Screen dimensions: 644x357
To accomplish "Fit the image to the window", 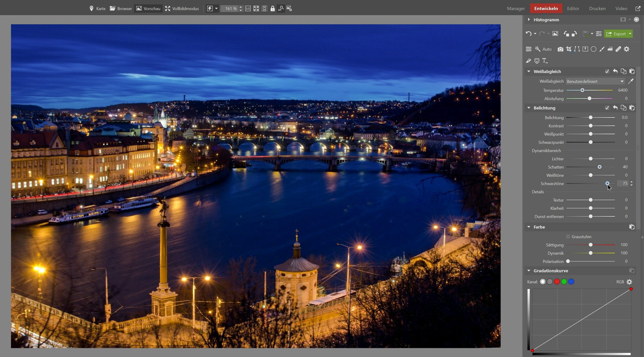I will (x=256, y=9).
